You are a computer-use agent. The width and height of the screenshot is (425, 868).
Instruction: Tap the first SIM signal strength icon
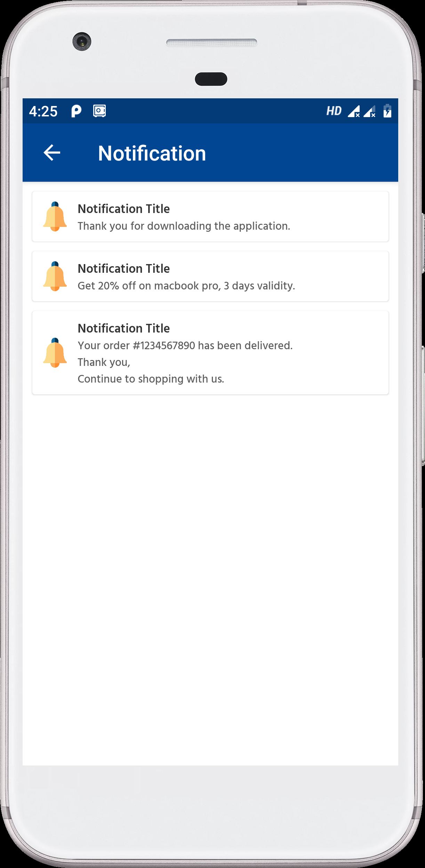(354, 112)
